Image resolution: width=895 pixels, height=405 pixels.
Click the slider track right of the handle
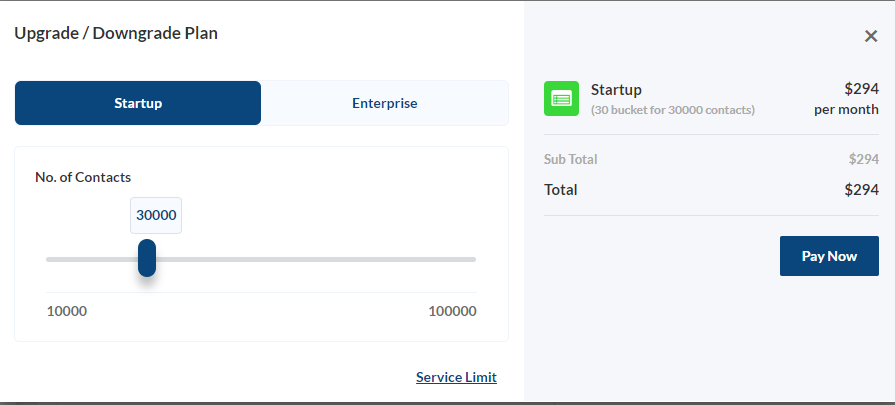[316, 260]
